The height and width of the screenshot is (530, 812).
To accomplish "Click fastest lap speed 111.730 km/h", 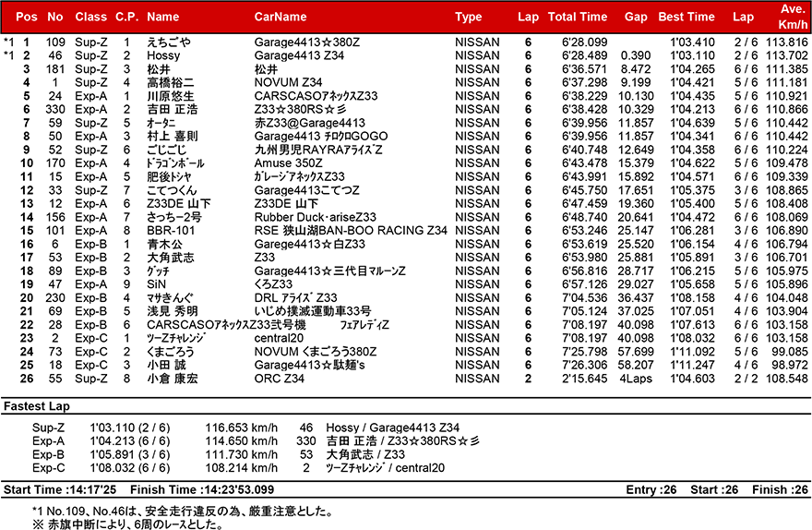I will tap(242, 455).
